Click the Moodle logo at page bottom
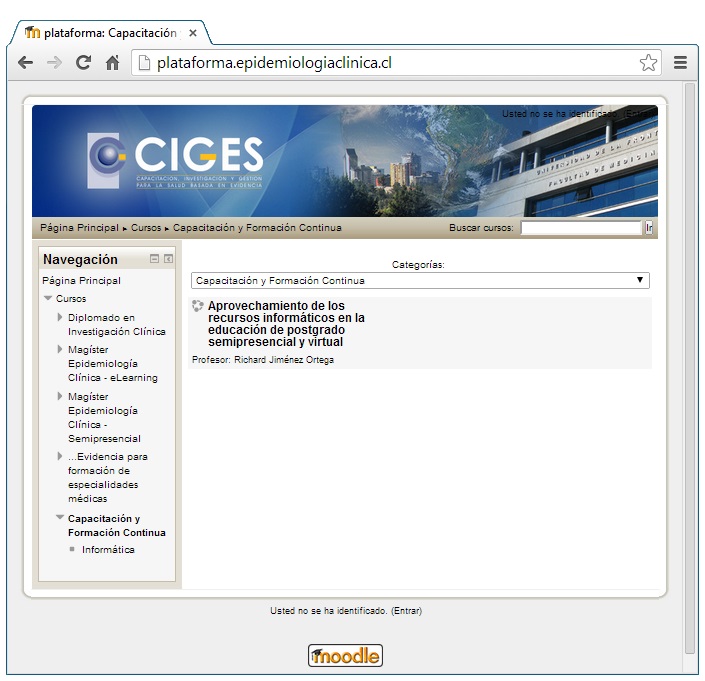Screen dimensions: 705x681 tap(345, 656)
